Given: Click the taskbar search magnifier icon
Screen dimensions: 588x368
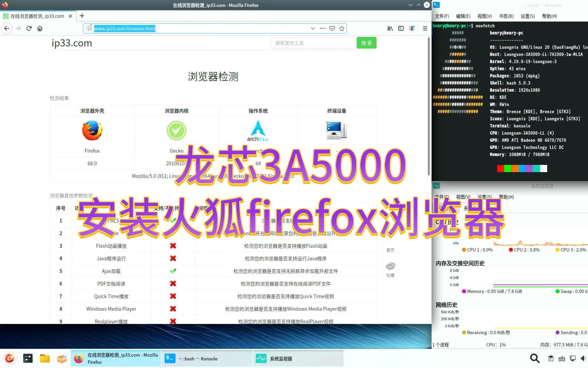Looking at the screenshot, I should point(535,358).
